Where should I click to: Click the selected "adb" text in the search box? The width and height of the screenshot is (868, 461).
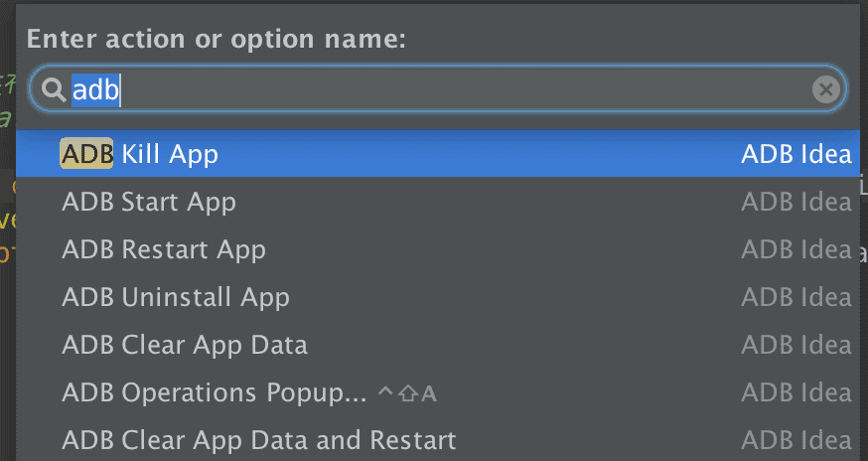click(x=95, y=90)
